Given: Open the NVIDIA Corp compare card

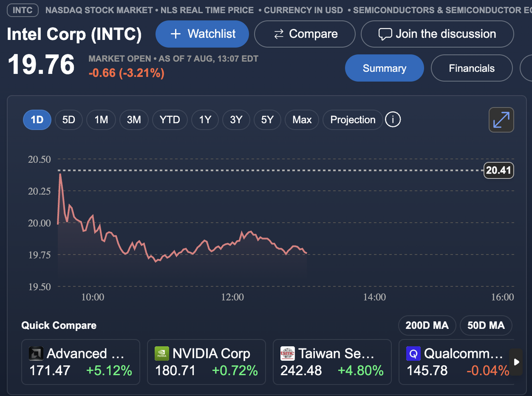Looking at the screenshot, I should tap(206, 362).
